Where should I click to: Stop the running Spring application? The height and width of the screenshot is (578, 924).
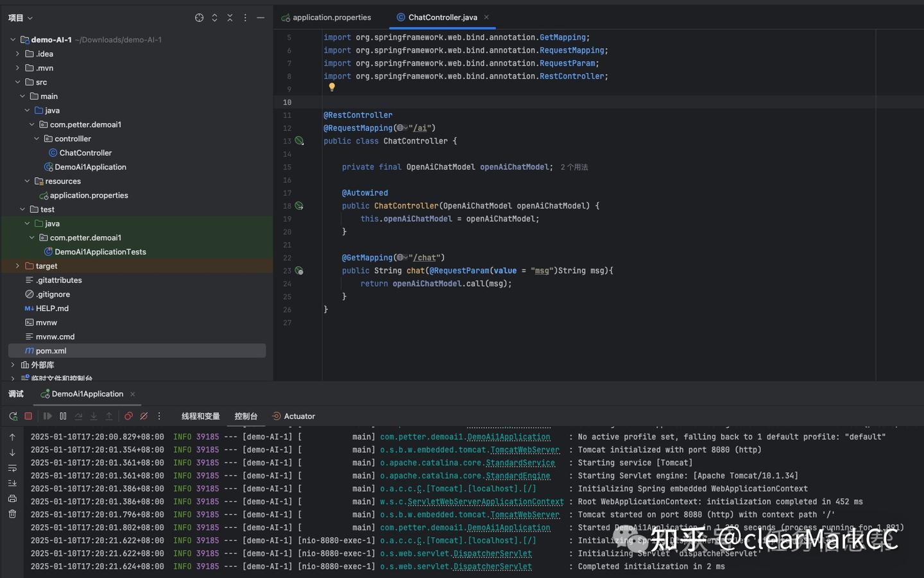[x=28, y=416]
